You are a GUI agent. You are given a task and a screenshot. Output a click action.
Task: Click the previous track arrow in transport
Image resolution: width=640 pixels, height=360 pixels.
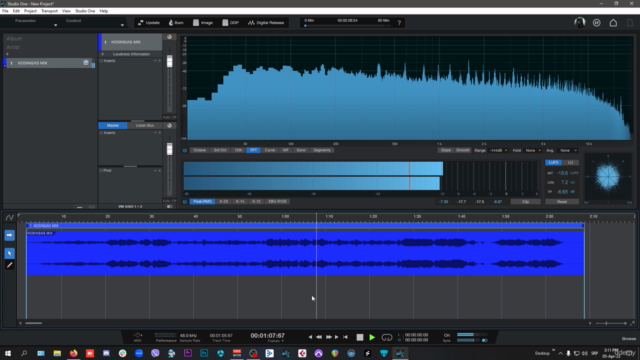310,337
